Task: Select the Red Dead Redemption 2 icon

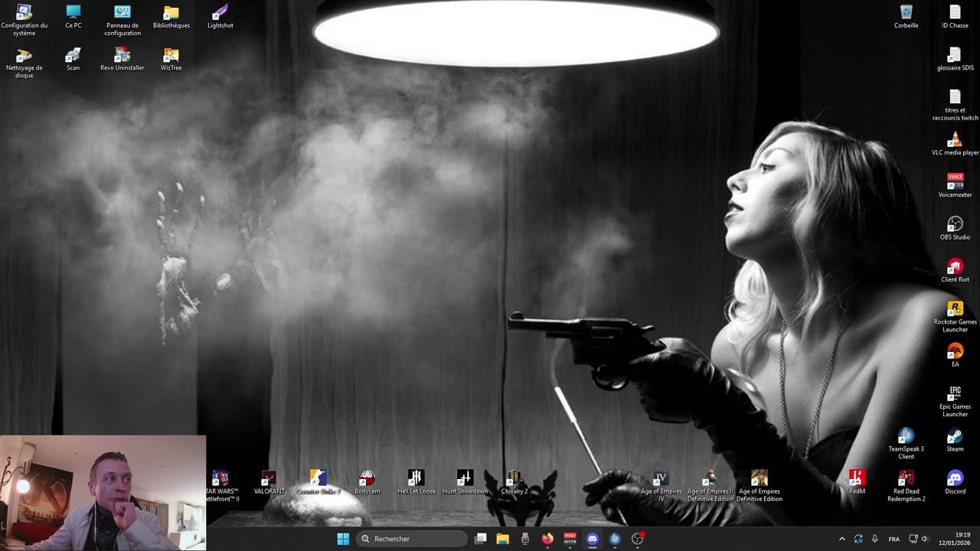Action: pos(906,486)
